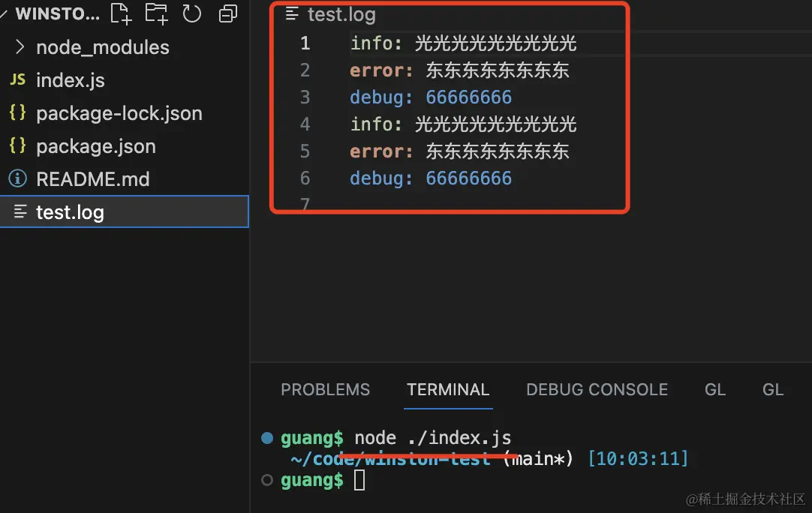Select the TERMINAL panel tab
The width and height of the screenshot is (812, 513).
pyautogui.click(x=448, y=389)
